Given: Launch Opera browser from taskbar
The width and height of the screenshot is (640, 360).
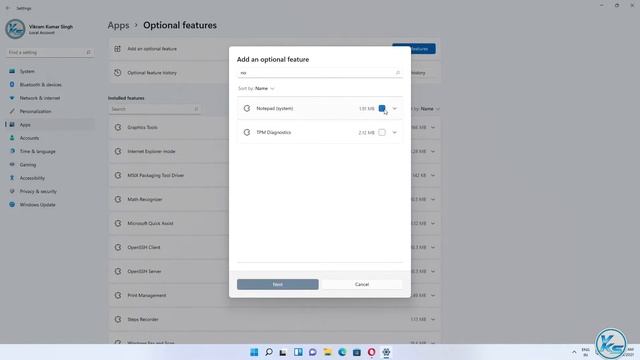Looking at the screenshot, I should tap(371, 352).
